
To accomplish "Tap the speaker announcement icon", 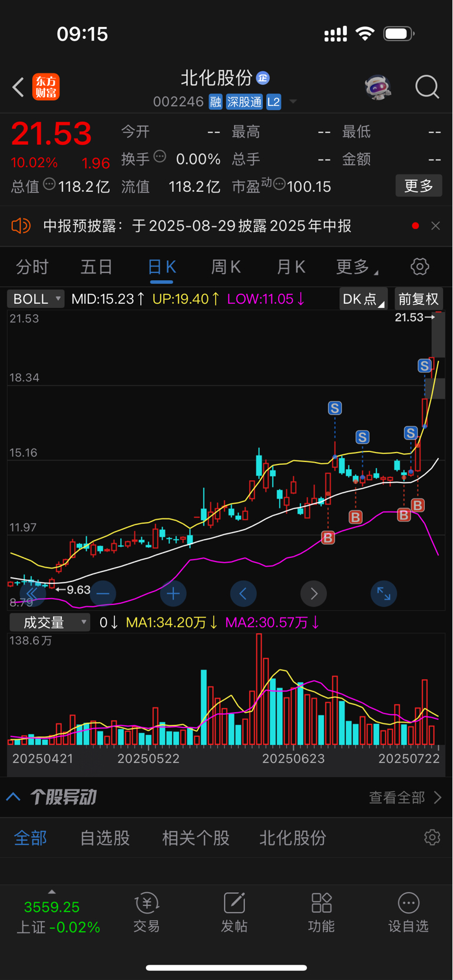I will pos(21,225).
